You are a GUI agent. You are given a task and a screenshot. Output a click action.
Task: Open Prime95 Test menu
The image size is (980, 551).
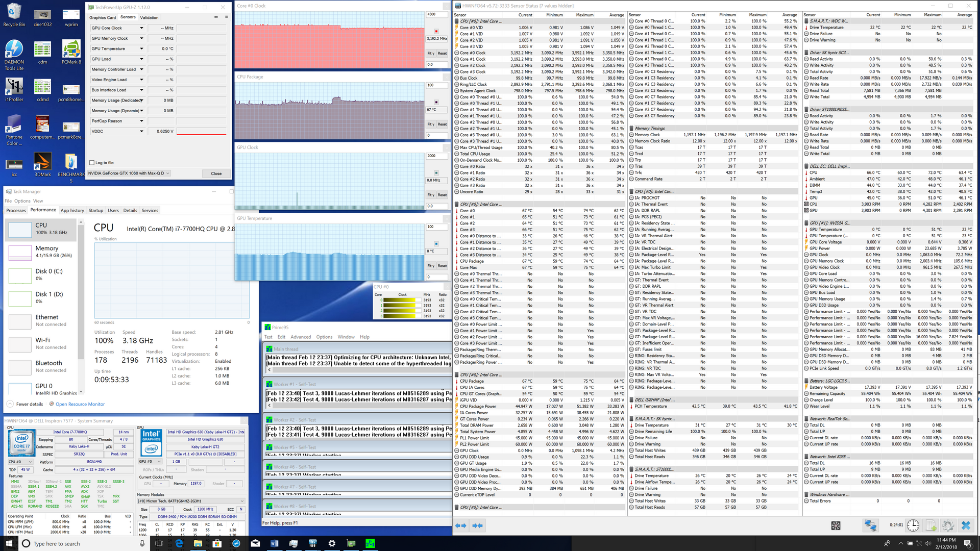(x=268, y=337)
